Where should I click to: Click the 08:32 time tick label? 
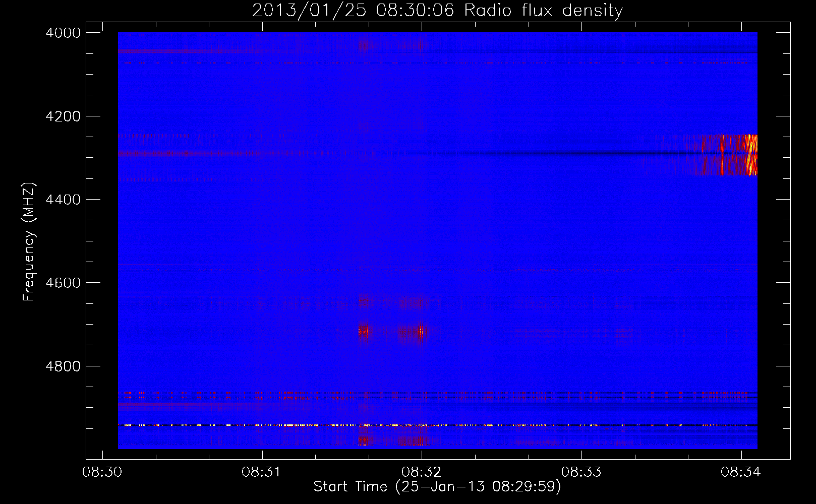pyautogui.click(x=422, y=472)
